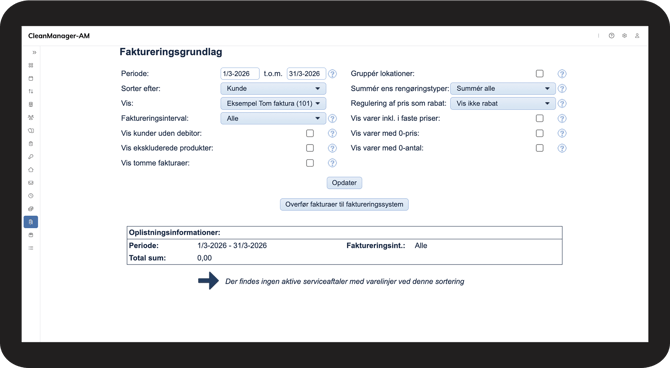Screen dimensions: 670x368
Task: Enable Vis kunder uden debitor checkbox
Action: pos(310,133)
